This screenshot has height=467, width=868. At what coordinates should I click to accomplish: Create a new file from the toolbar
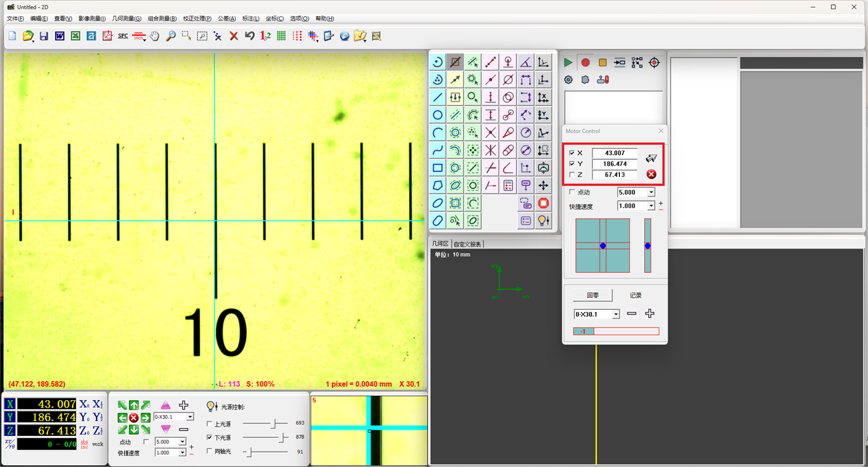tap(12, 37)
